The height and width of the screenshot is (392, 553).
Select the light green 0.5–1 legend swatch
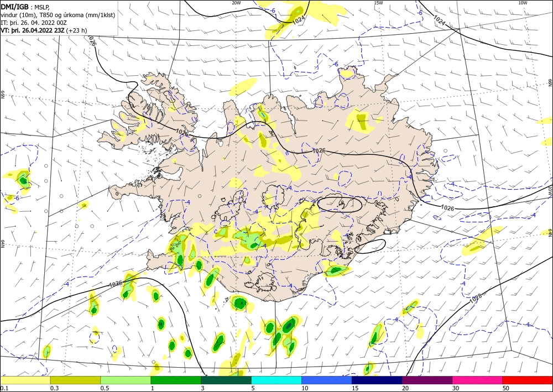126,380
